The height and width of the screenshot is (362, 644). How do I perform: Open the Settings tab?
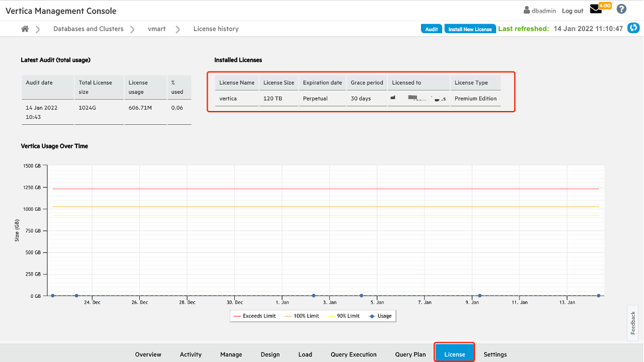[495, 354]
